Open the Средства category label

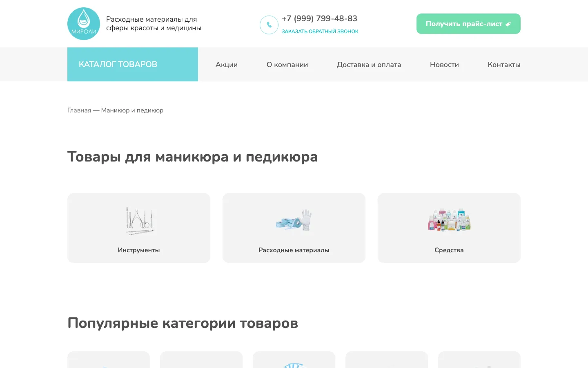[x=449, y=250]
